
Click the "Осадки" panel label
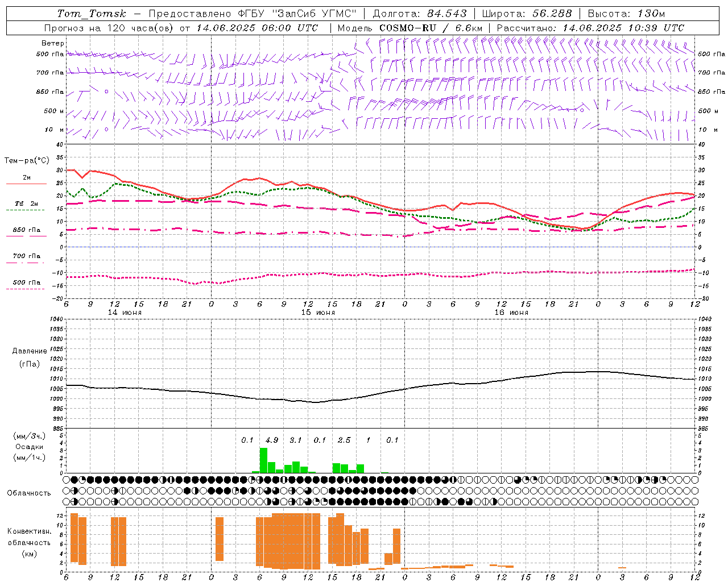tap(30, 447)
